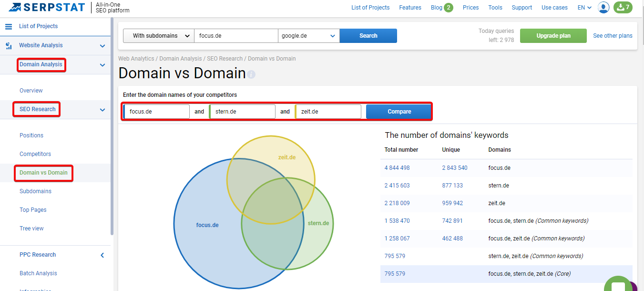This screenshot has width=644, height=291.
Task: Click into the focus.de search field
Action: tap(236, 36)
